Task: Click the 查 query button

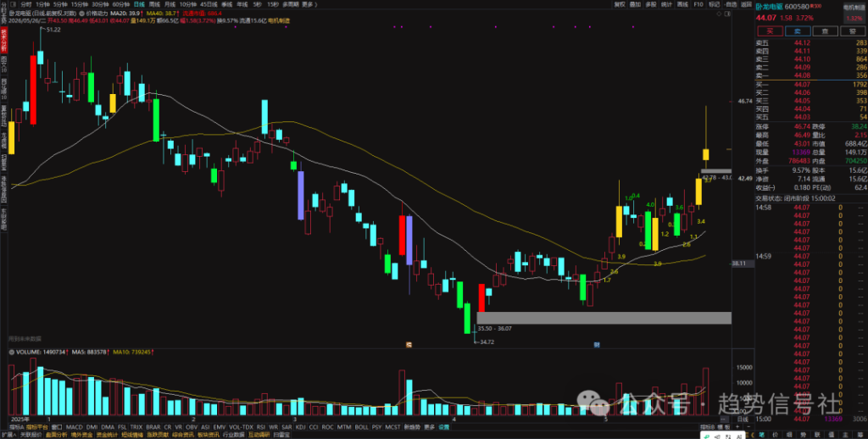Action: point(826,31)
